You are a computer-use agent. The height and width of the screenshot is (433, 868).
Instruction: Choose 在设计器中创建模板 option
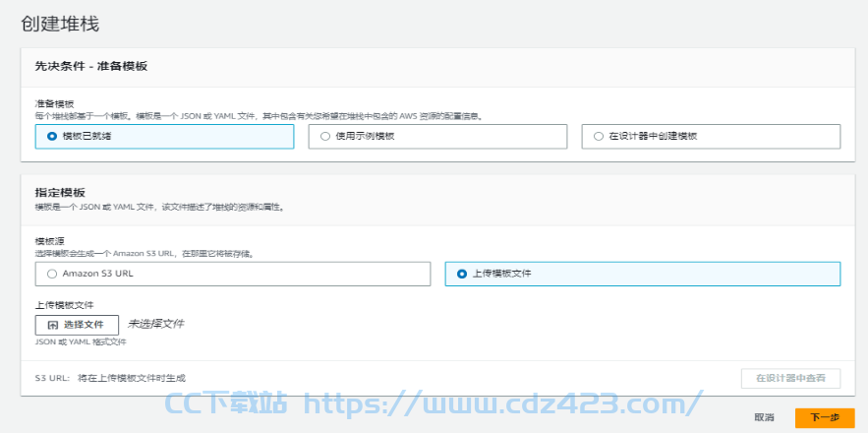[711, 137]
